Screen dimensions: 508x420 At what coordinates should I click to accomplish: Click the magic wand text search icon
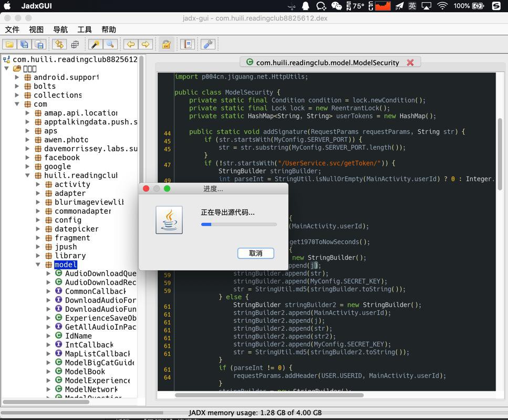coord(95,45)
